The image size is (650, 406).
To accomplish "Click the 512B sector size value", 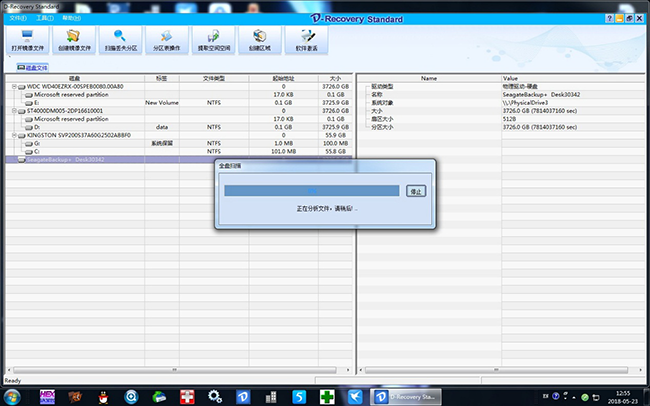I will 509,119.
